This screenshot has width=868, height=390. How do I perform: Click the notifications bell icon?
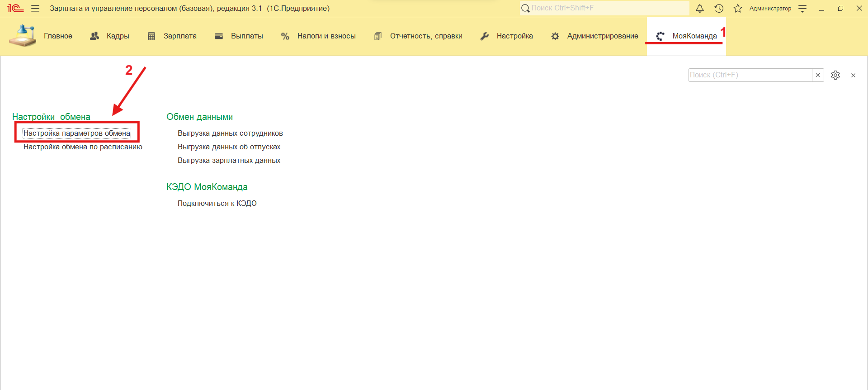(699, 9)
